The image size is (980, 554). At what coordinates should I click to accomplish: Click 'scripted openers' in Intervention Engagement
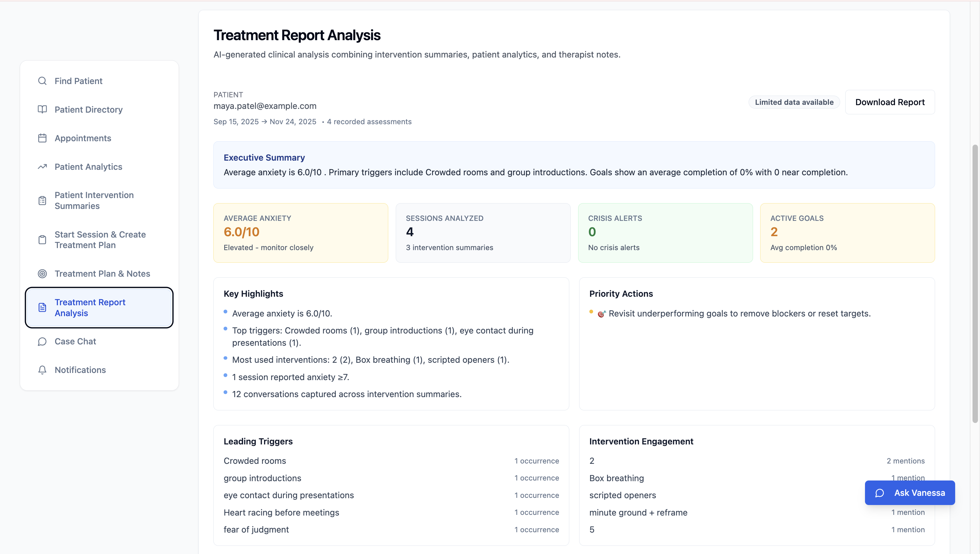(622, 495)
